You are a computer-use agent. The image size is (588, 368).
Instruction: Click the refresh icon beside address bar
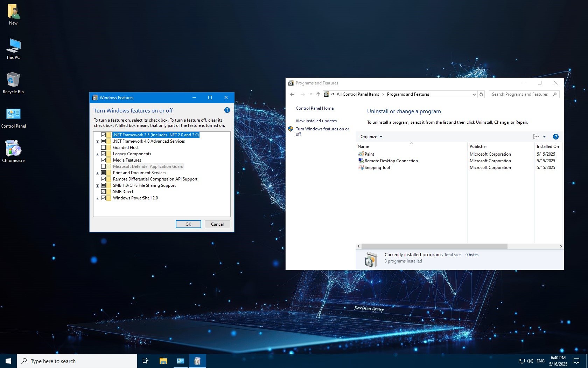pyautogui.click(x=481, y=94)
